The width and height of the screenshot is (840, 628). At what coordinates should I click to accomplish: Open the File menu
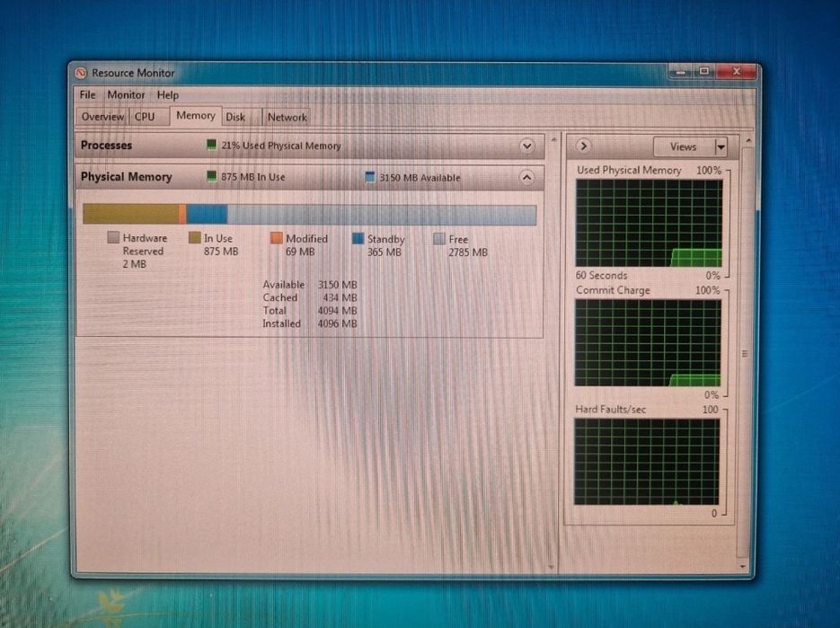pos(87,95)
